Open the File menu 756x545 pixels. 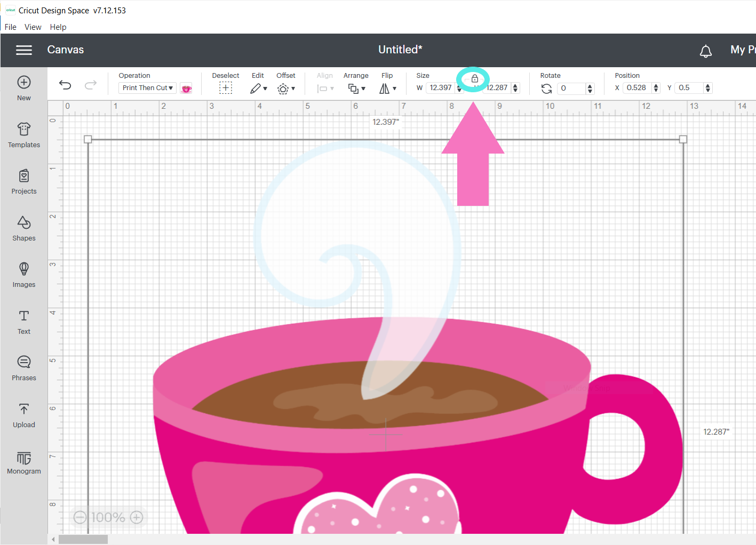point(10,27)
